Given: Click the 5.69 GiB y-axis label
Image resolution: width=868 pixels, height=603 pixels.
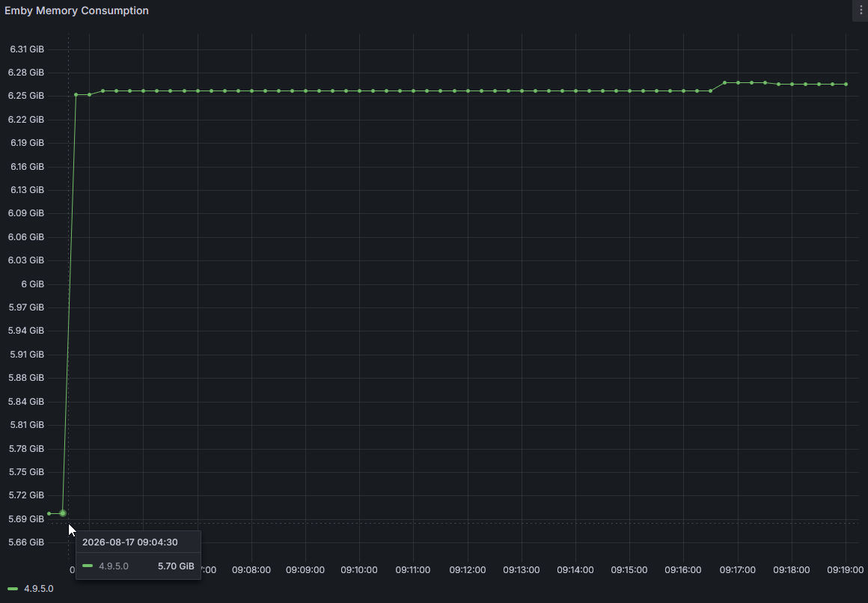Looking at the screenshot, I should pos(26,519).
